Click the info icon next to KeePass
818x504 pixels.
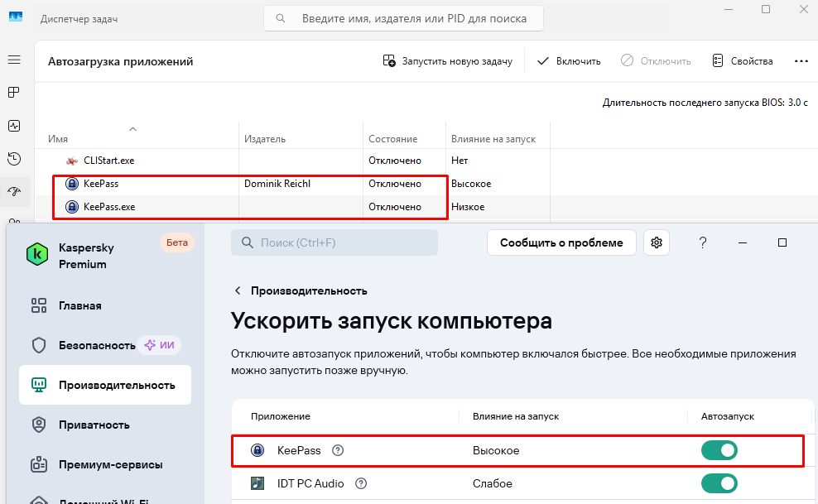(x=338, y=450)
